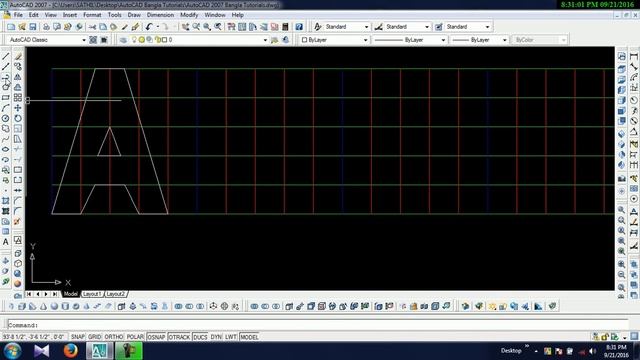Viewport: 640px width, 360px height.
Task: Open the AutoCAD Classic workspace dropdown
Action: 84,40
